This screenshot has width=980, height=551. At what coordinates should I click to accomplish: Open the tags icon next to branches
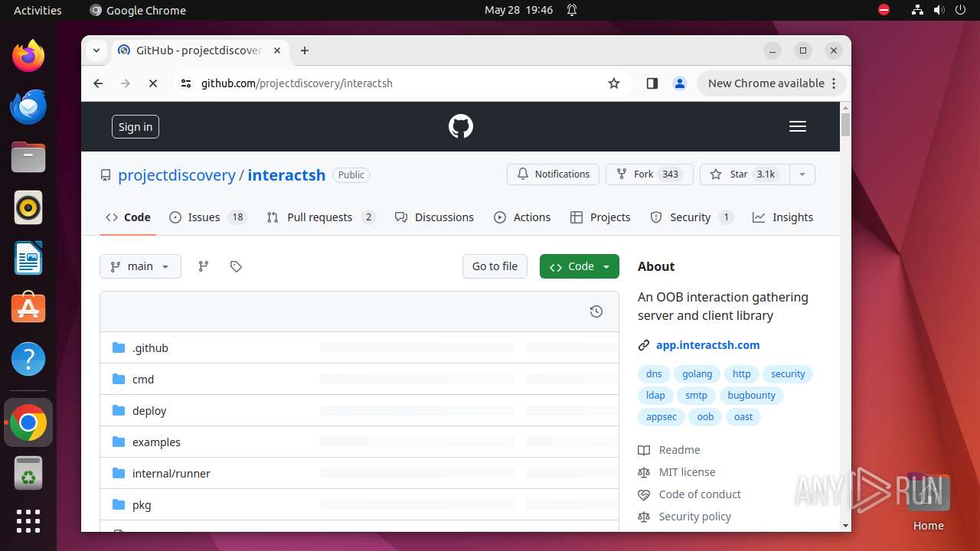236,266
